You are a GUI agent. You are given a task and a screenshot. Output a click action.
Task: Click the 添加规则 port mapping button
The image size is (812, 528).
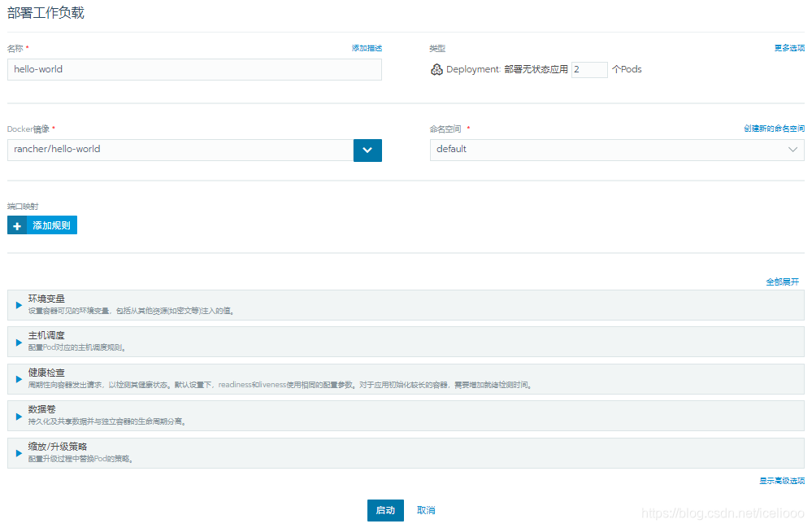tap(42, 225)
